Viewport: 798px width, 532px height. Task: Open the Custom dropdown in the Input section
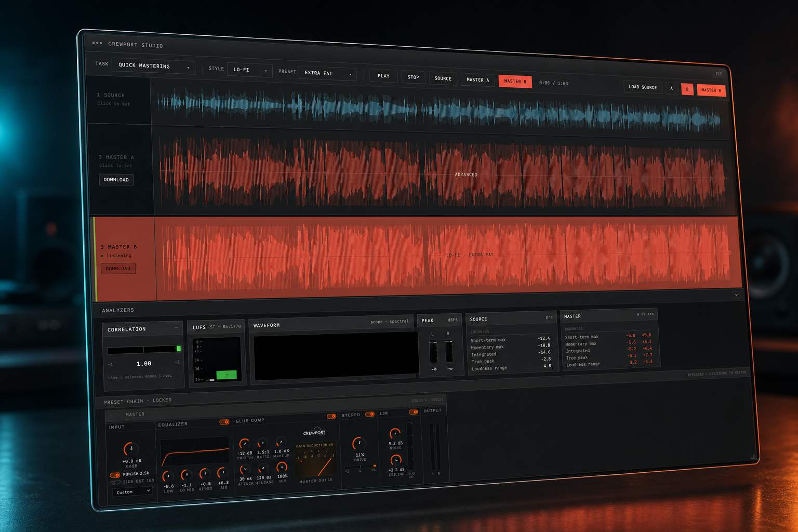(x=133, y=491)
